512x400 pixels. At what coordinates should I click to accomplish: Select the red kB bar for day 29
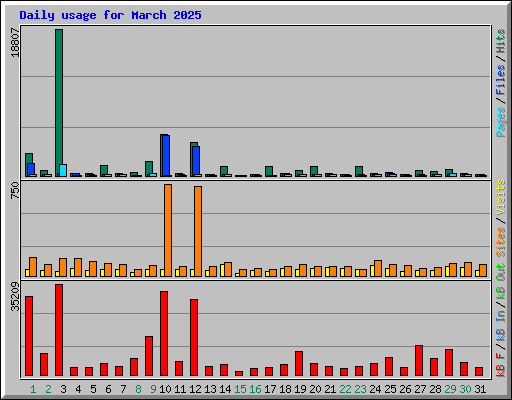(449, 362)
